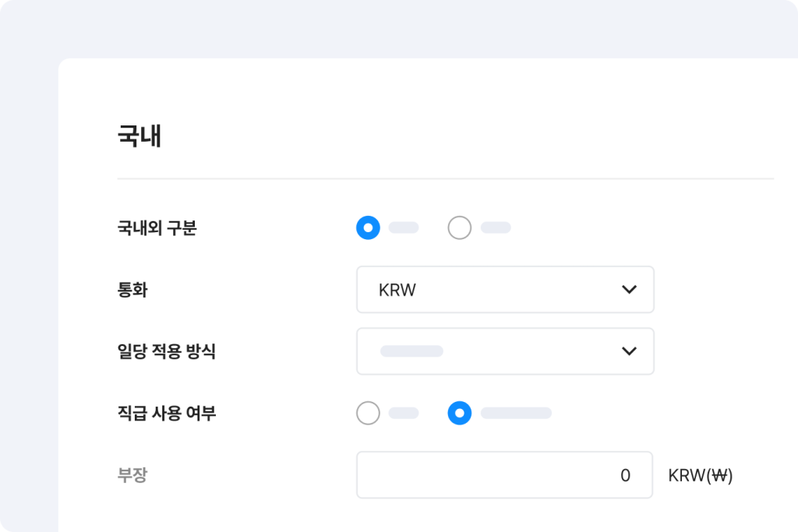Click long label beside selected 직급 사용 여부 radio
Image resolution: width=798 pixels, height=532 pixels.
coord(516,413)
